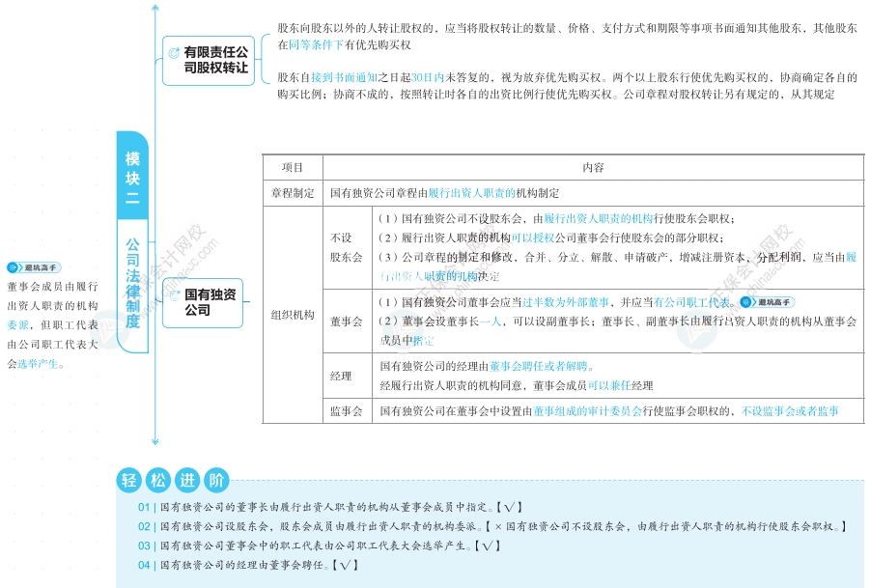Click the 项目 table header cell

pos(293,167)
